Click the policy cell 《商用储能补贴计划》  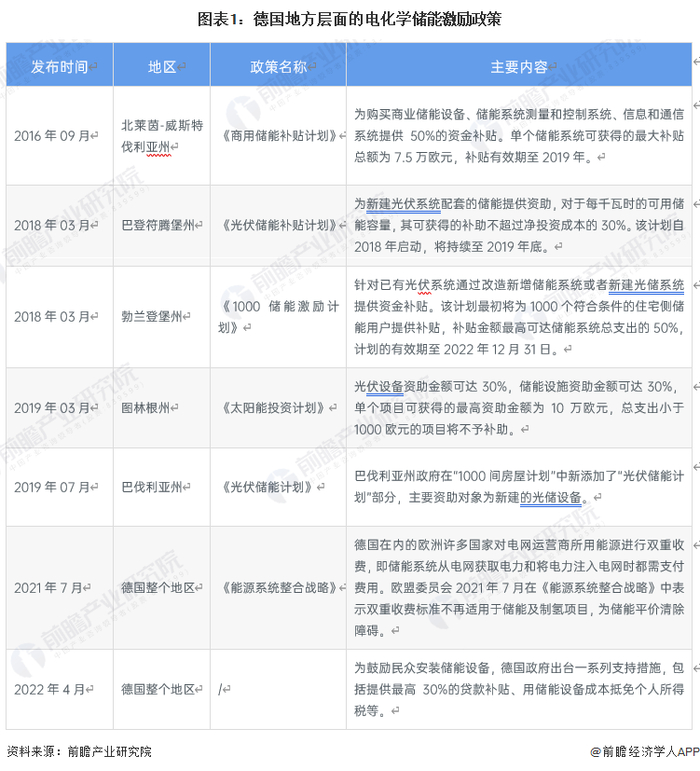279,136
